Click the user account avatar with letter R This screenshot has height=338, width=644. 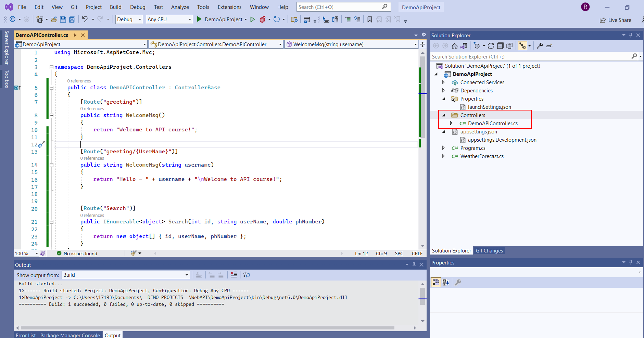point(585,7)
